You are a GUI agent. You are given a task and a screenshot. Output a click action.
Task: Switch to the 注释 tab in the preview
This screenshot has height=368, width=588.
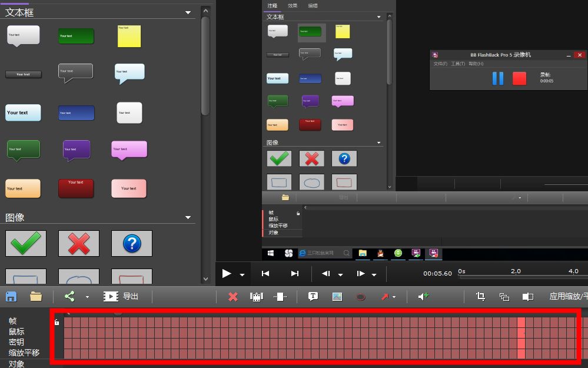(x=273, y=6)
